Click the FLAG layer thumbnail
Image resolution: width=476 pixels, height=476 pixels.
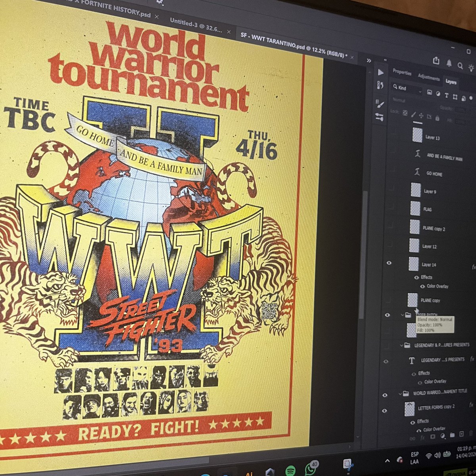[x=415, y=207]
